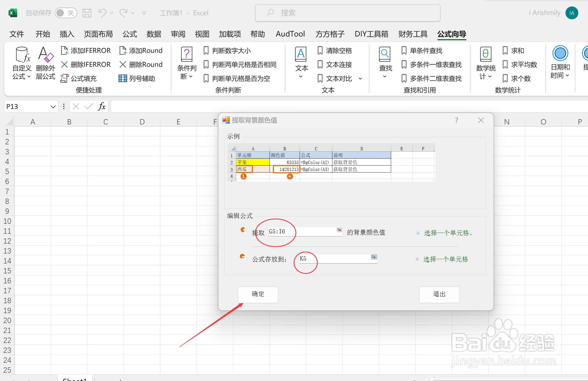Switch to the 公式 ribbon tab
The image size is (588, 381).
coord(130,34)
